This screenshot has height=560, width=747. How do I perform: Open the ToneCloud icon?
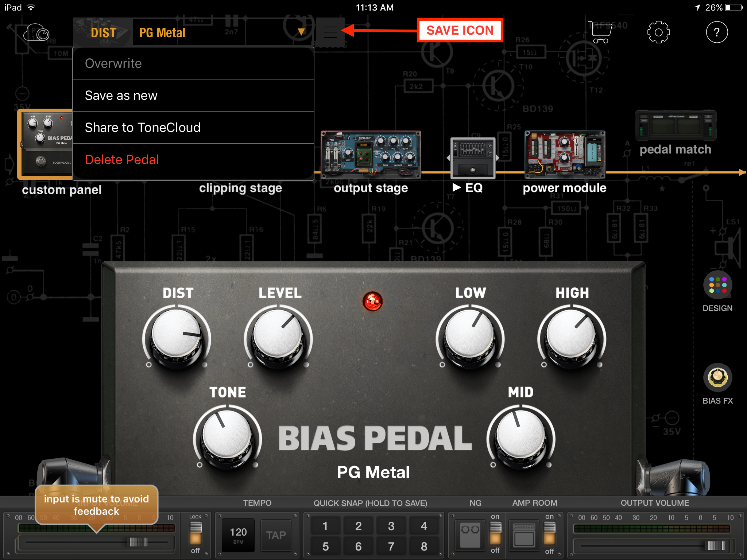click(x=36, y=33)
